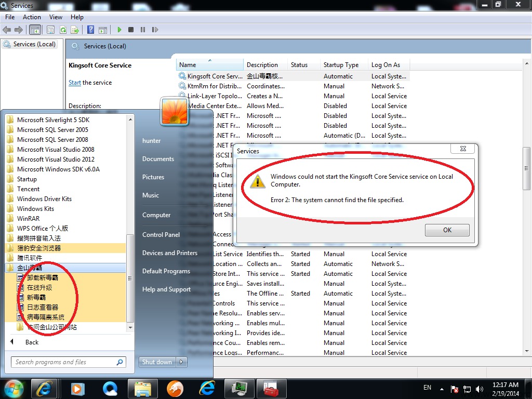Open the file explorer taskbar icon
This screenshot has height=399, width=532.
(142, 389)
